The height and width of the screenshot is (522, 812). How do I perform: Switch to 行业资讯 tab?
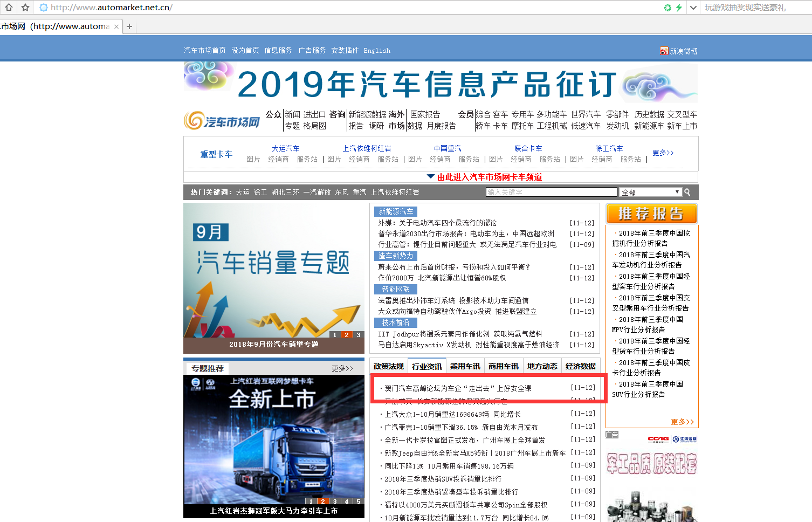pos(427,366)
